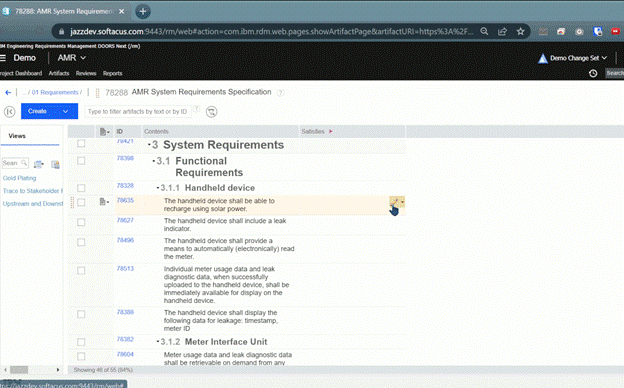Open the Artifacts menu
This screenshot has height=388, width=624.
tap(59, 73)
